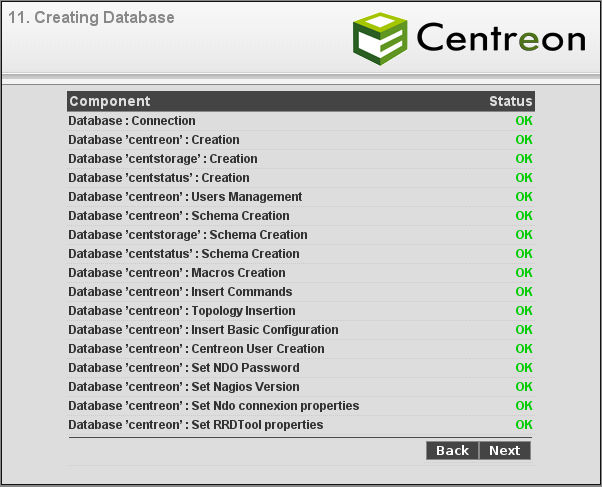Select the 'Users Management' row text
This screenshot has height=487, width=602.
(185, 197)
